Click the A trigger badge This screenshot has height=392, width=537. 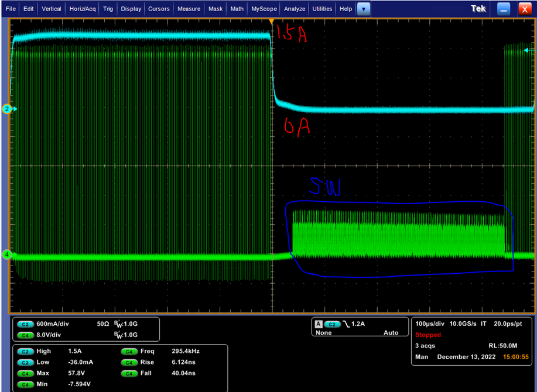[318, 324]
